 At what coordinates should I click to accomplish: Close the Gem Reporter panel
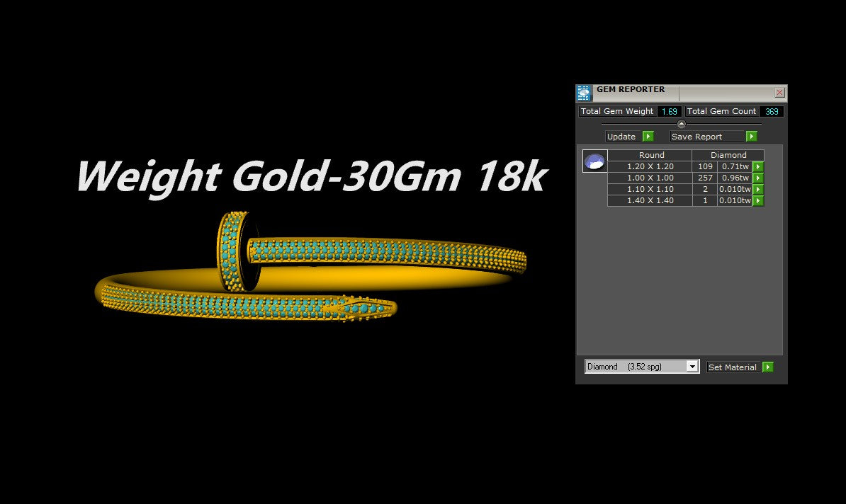pos(779,93)
